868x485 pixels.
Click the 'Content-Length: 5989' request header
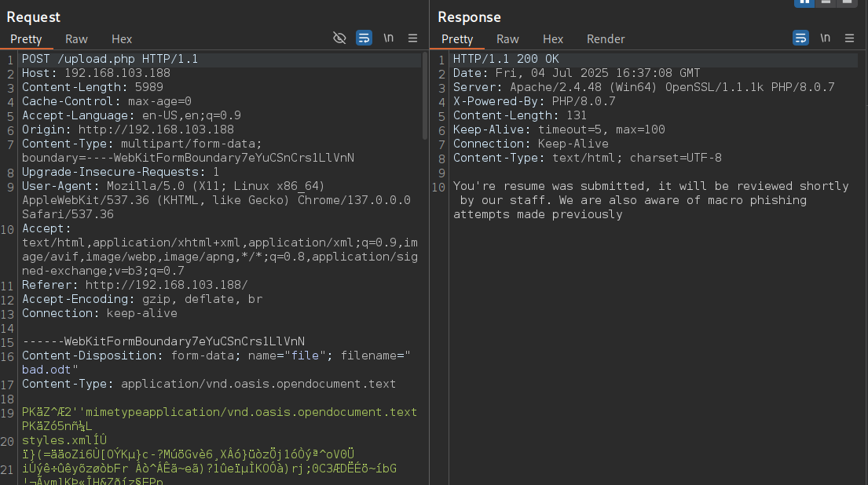(x=93, y=87)
